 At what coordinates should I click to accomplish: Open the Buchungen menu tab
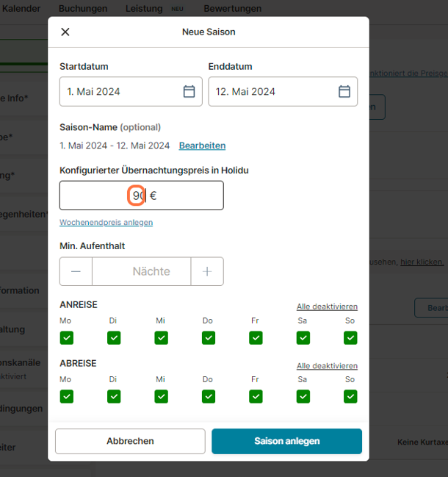83,9
